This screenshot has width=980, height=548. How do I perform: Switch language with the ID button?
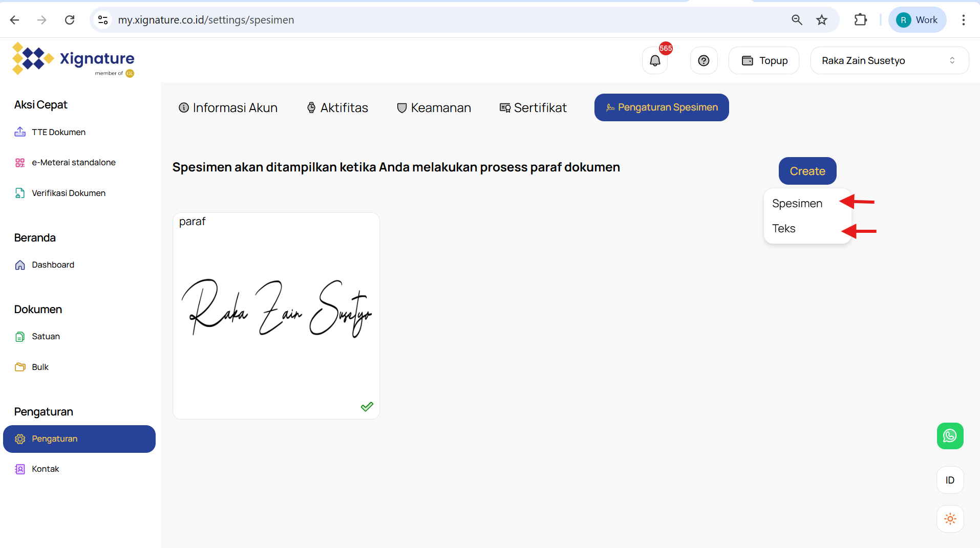click(950, 480)
